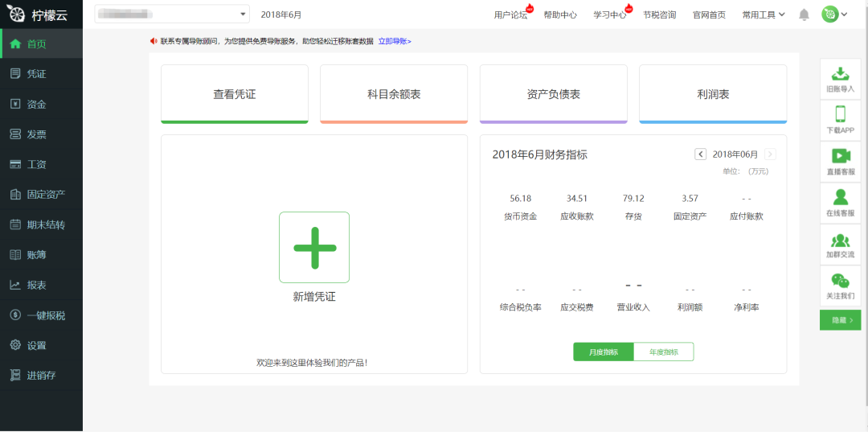Go to next month with right arrow
868x432 pixels.
tap(770, 154)
